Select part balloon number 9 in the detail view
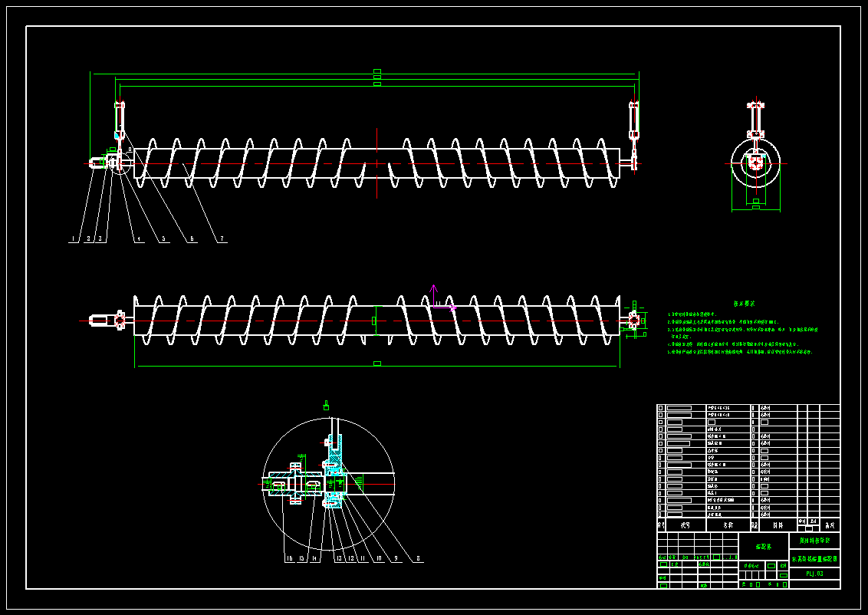Screen dimensions: 868x615 coord(396,559)
